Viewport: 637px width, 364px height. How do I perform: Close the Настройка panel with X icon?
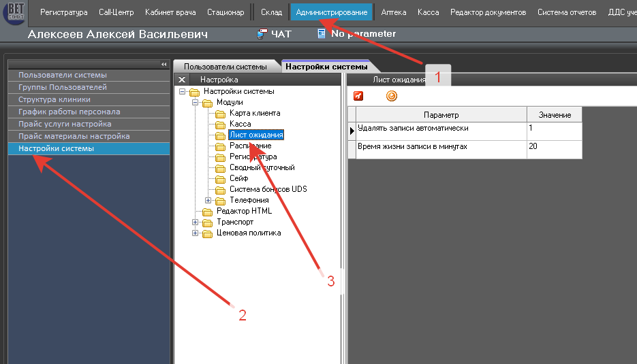[182, 80]
